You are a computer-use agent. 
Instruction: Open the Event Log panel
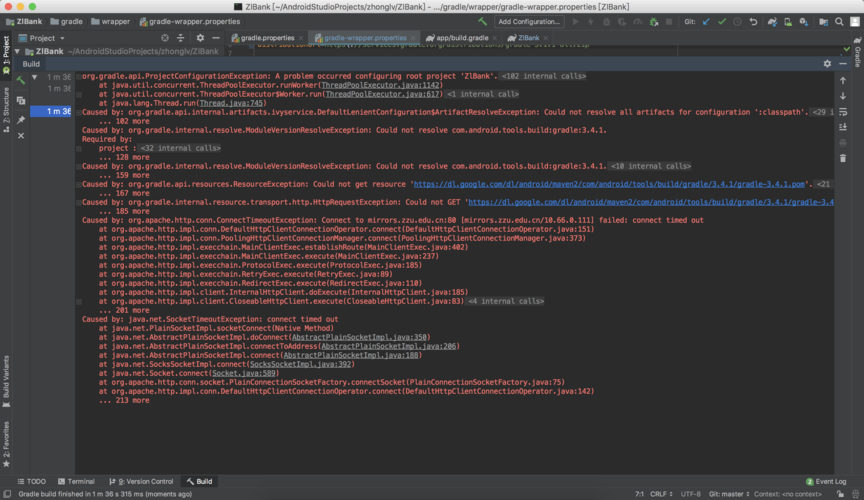825,481
